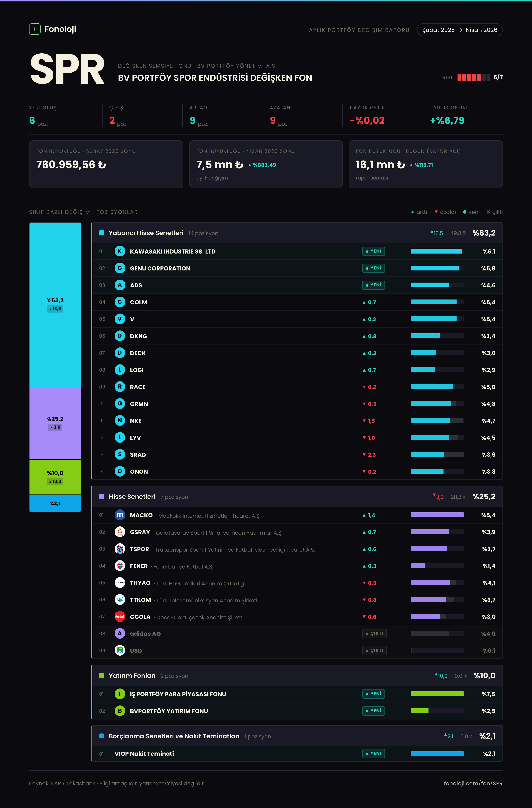This screenshot has width=532, height=808.
Task: Click the Nisan 2026 fund size card
Action: [266, 164]
